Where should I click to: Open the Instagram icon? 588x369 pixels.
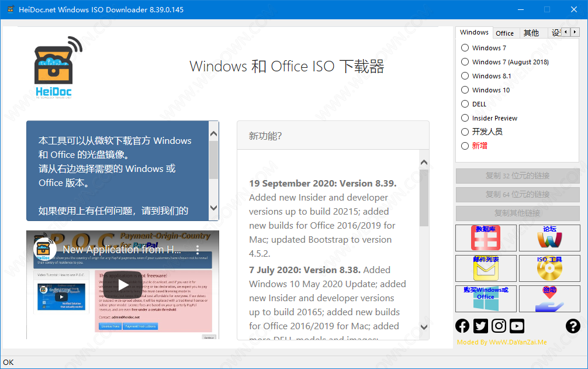click(x=499, y=326)
